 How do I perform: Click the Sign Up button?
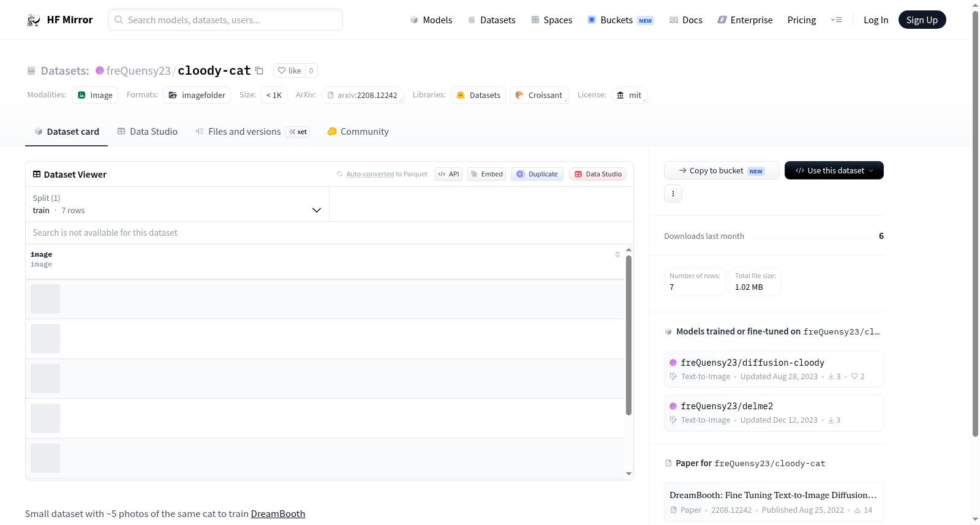pos(922,20)
